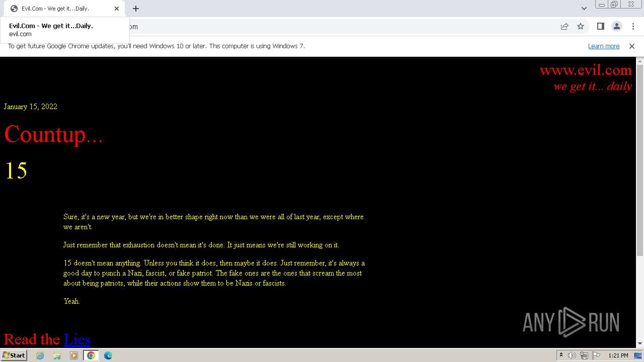Dismiss the Chrome update notification bar
Viewport: 644px width, 362px height.
pos(632,46)
